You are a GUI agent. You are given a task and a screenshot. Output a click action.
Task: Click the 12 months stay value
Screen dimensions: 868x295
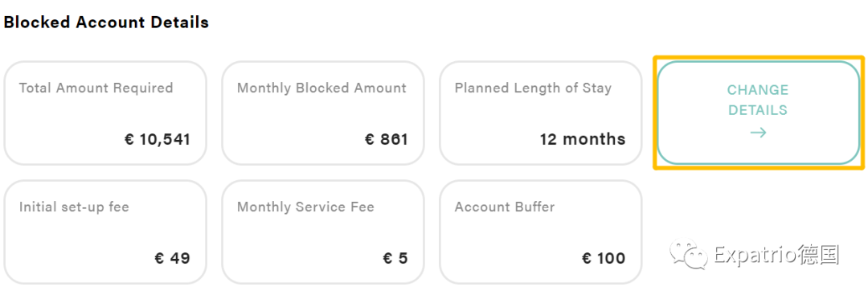pos(583,139)
